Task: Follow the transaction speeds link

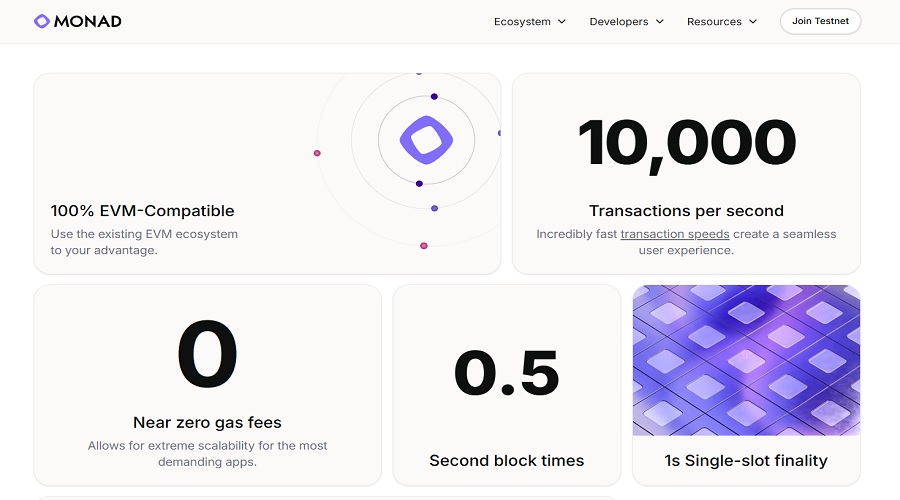Action: click(675, 234)
